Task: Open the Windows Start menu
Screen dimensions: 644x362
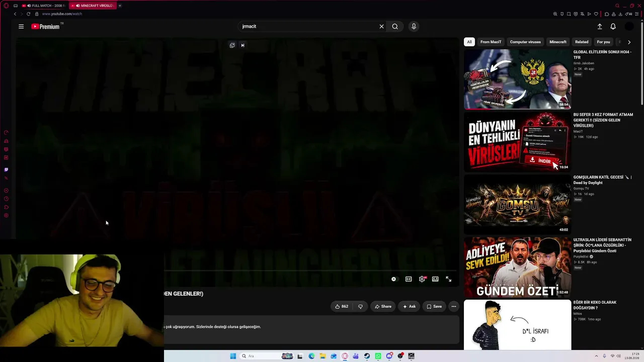Action: 233,356
